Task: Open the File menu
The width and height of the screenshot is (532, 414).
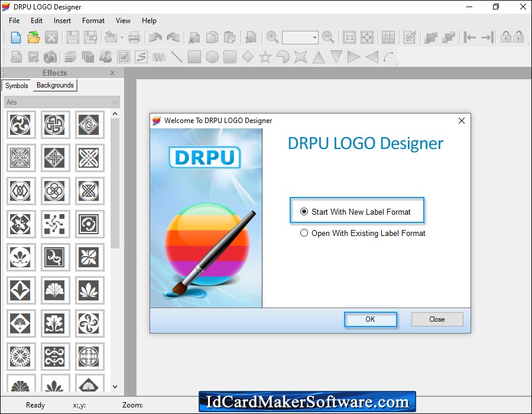Action: pyautogui.click(x=14, y=21)
